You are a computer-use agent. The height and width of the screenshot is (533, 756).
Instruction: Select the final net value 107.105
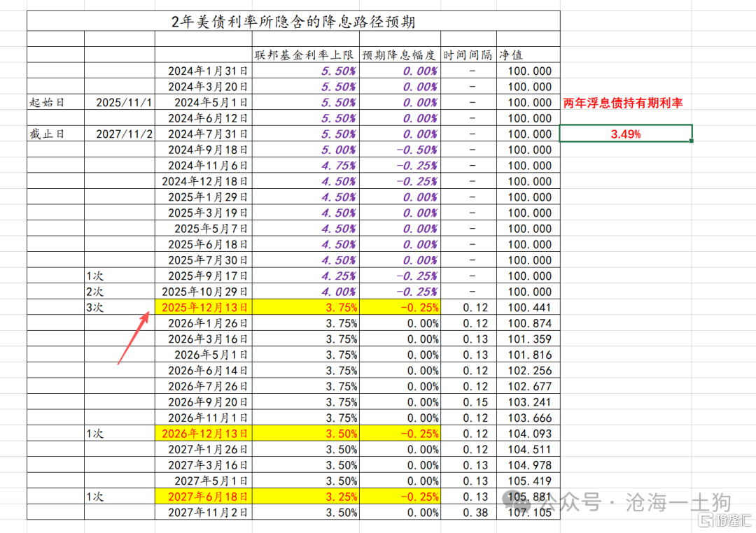tap(528, 513)
